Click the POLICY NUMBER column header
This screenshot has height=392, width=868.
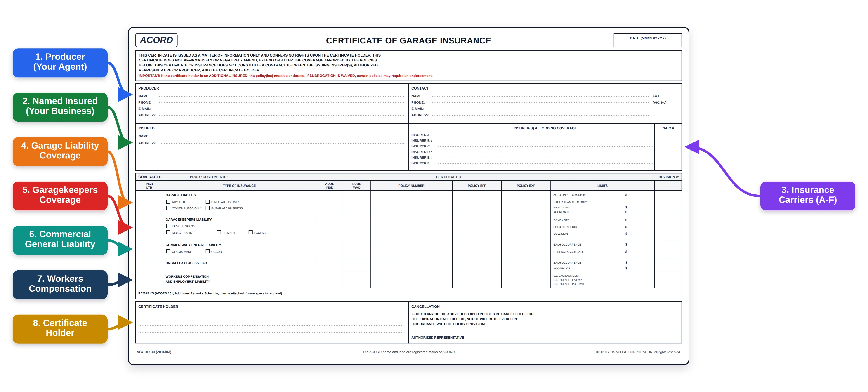pos(411,186)
